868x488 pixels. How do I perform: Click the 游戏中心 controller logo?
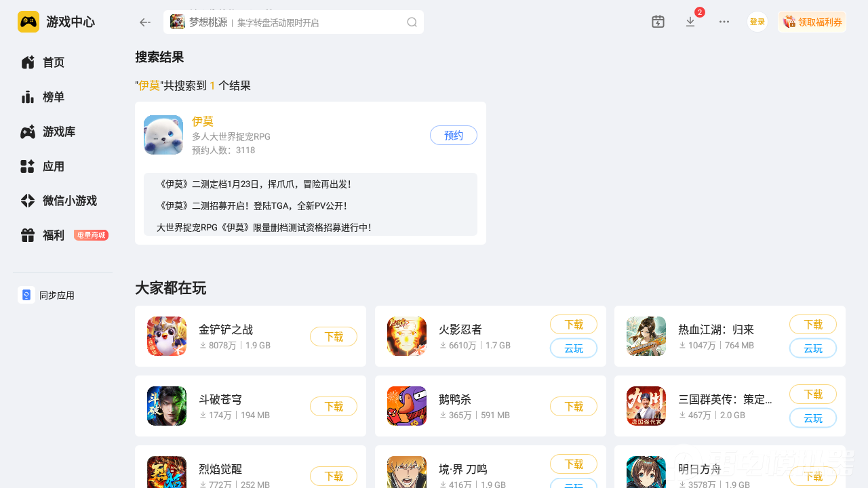click(28, 22)
